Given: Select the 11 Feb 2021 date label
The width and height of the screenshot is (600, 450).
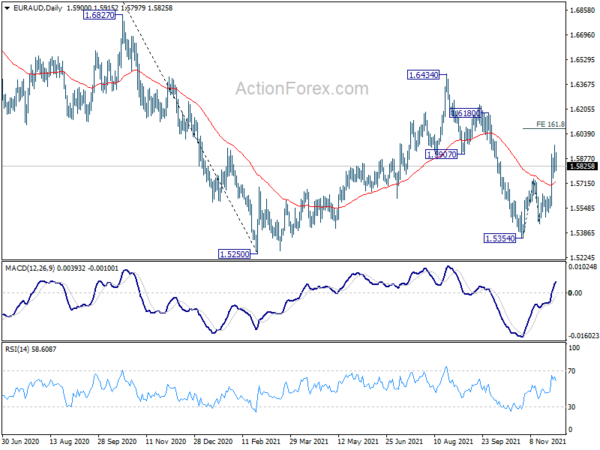Looking at the screenshot, I should point(261,441).
